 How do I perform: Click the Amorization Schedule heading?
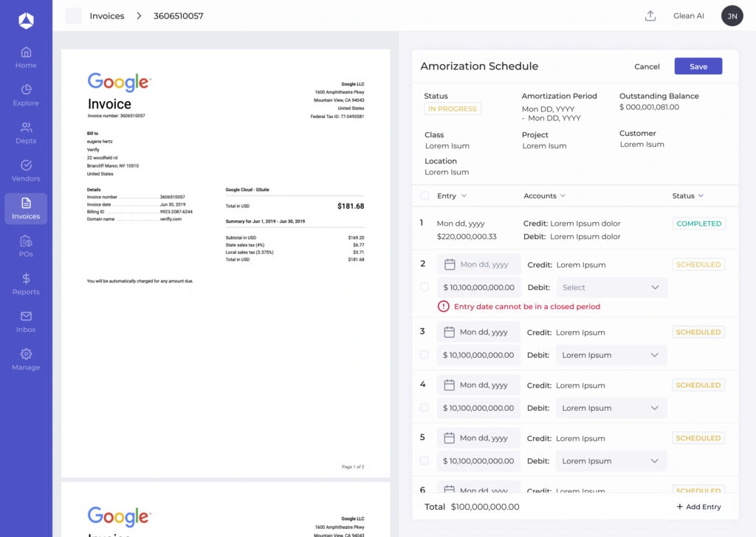(479, 66)
